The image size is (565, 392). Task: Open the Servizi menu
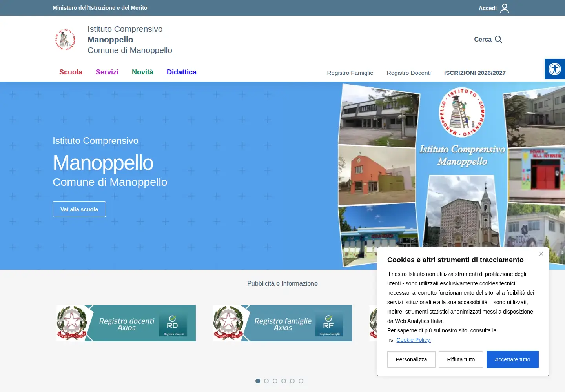(107, 72)
